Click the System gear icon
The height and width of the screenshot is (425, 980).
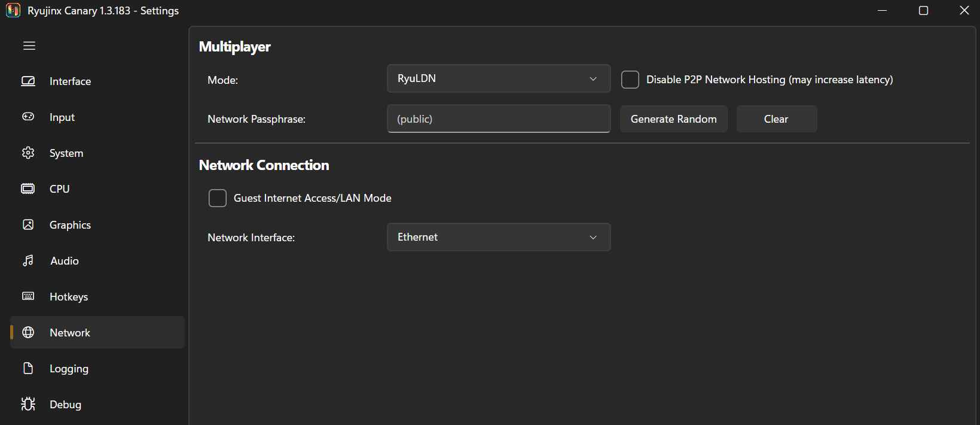28,153
